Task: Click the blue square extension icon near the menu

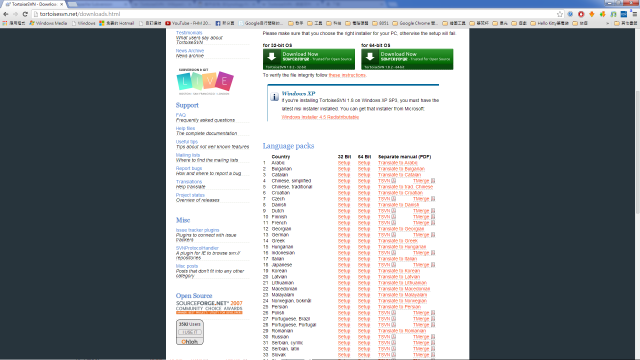Action: (x=624, y=14)
